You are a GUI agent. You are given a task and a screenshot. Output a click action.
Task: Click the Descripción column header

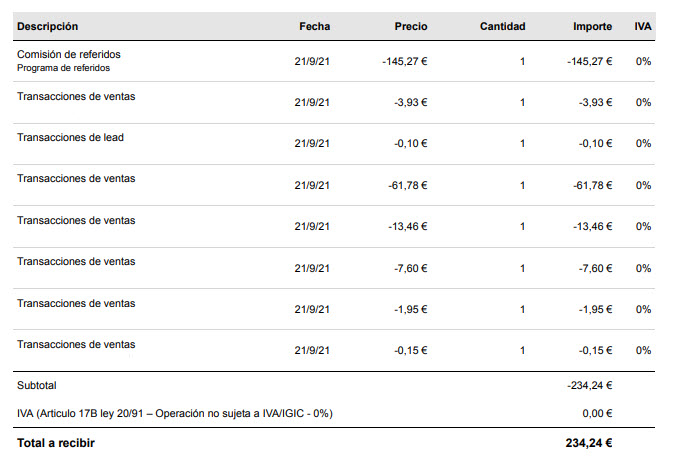(48, 26)
